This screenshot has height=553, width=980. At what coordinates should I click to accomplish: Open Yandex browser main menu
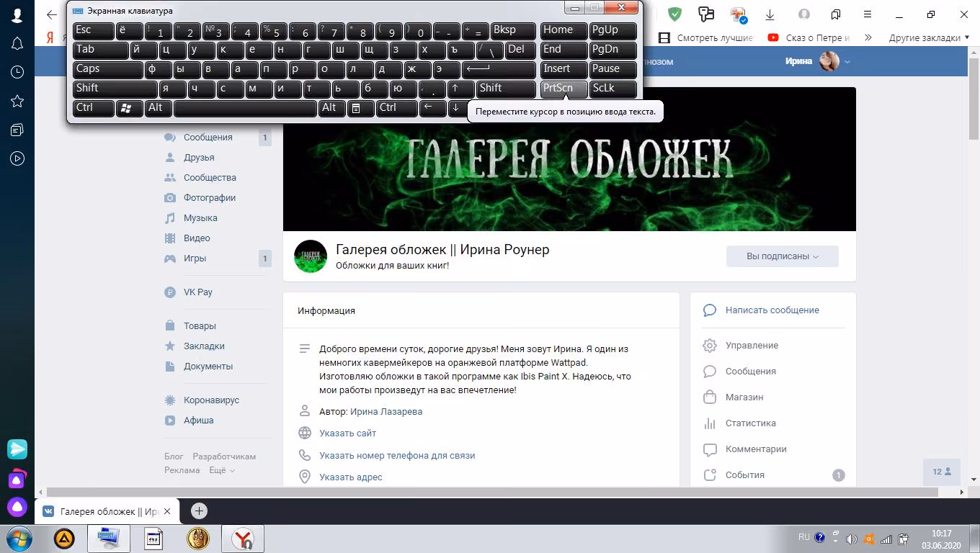tap(868, 14)
